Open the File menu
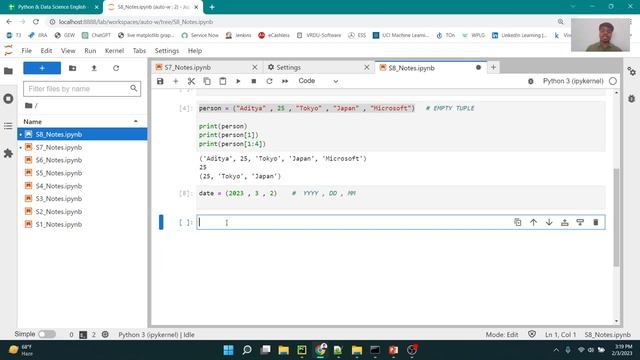 pyautogui.click(x=27, y=51)
